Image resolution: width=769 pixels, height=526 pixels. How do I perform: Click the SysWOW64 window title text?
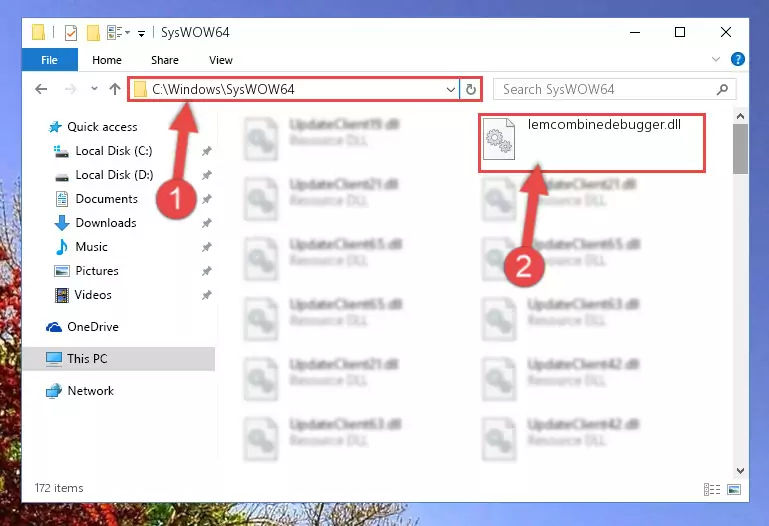[195, 33]
